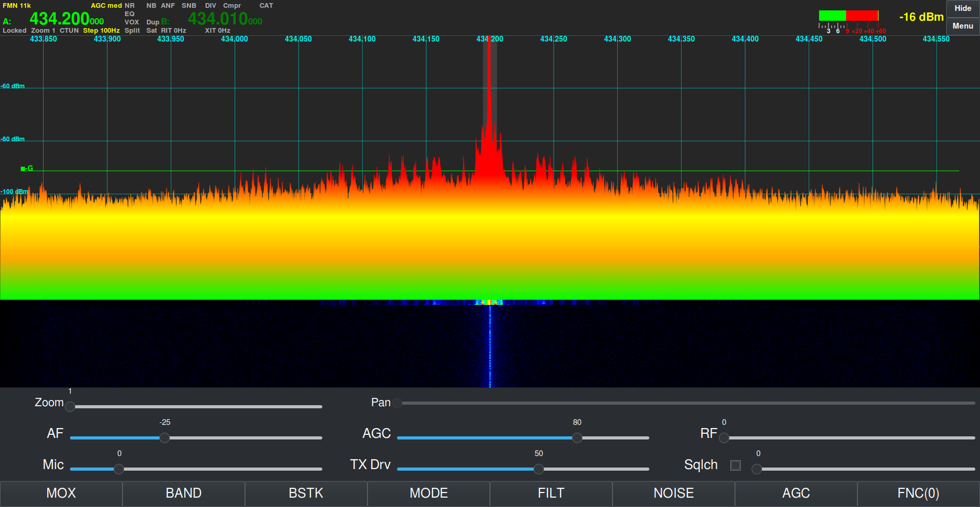The height and width of the screenshot is (507, 980).
Task: Click the green AGC gain G marker
Action: [27, 168]
